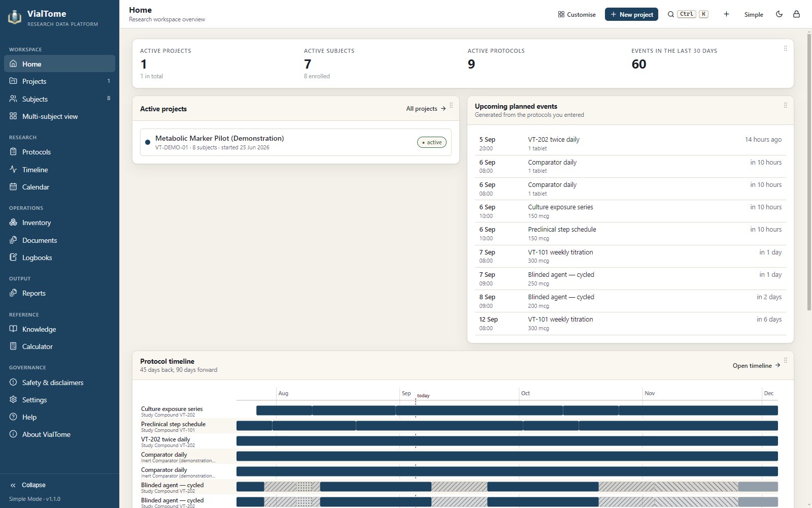Click the Reports icon in sidebar

(13, 293)
